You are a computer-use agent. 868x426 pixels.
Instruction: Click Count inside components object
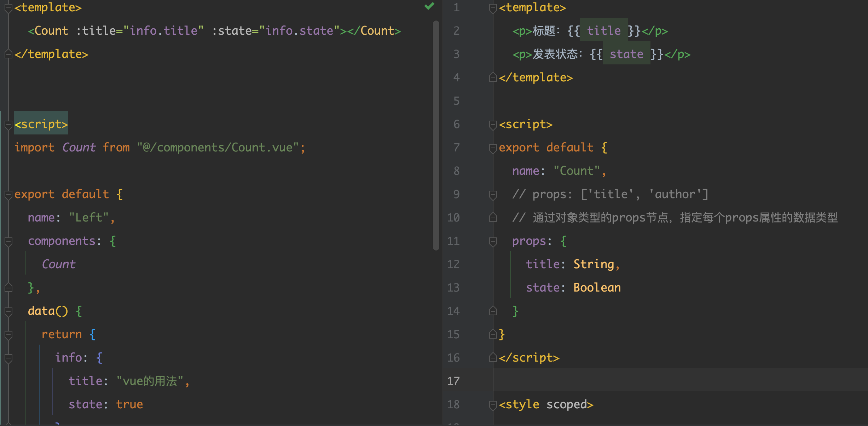(58, 264)
